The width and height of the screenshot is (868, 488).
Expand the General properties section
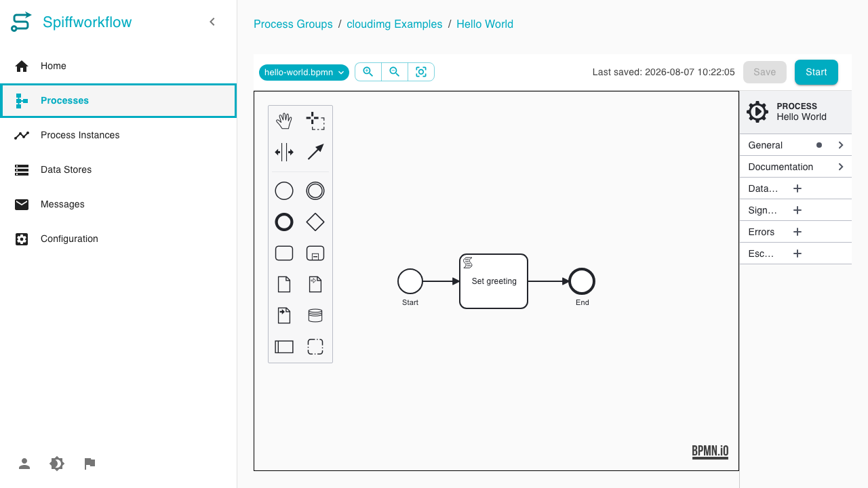coord(795,145)
